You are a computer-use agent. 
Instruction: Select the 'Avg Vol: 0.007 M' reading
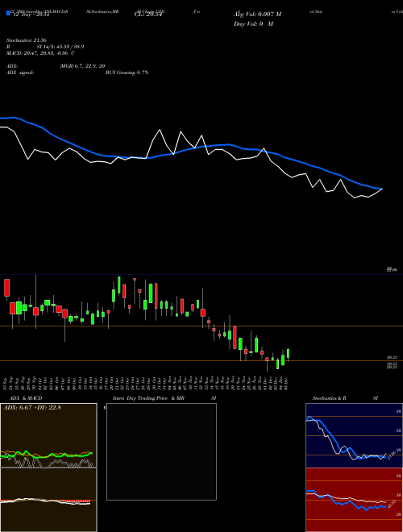[x=257, y=15]
